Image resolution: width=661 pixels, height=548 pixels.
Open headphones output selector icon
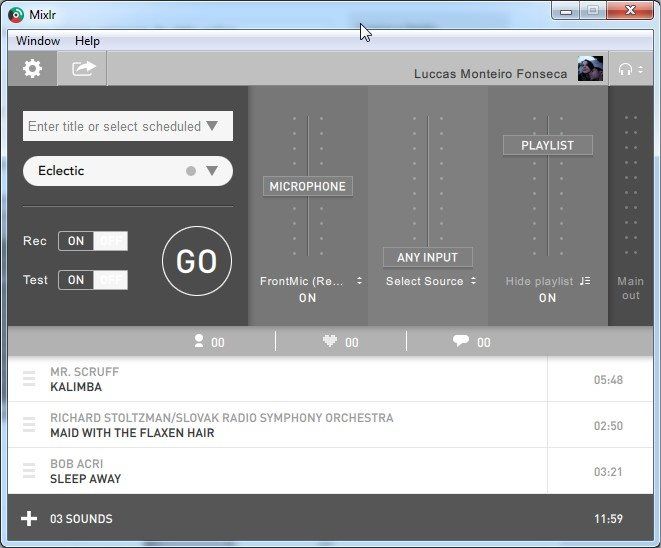coord(630,69)
